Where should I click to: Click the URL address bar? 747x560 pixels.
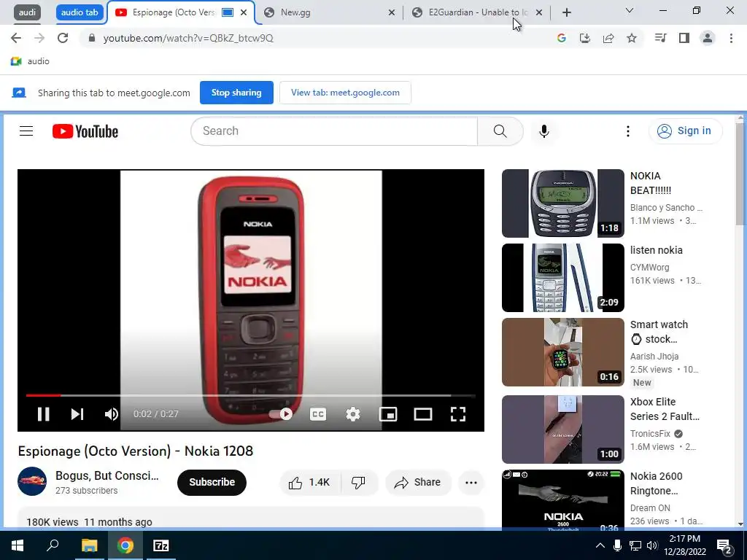314,38
